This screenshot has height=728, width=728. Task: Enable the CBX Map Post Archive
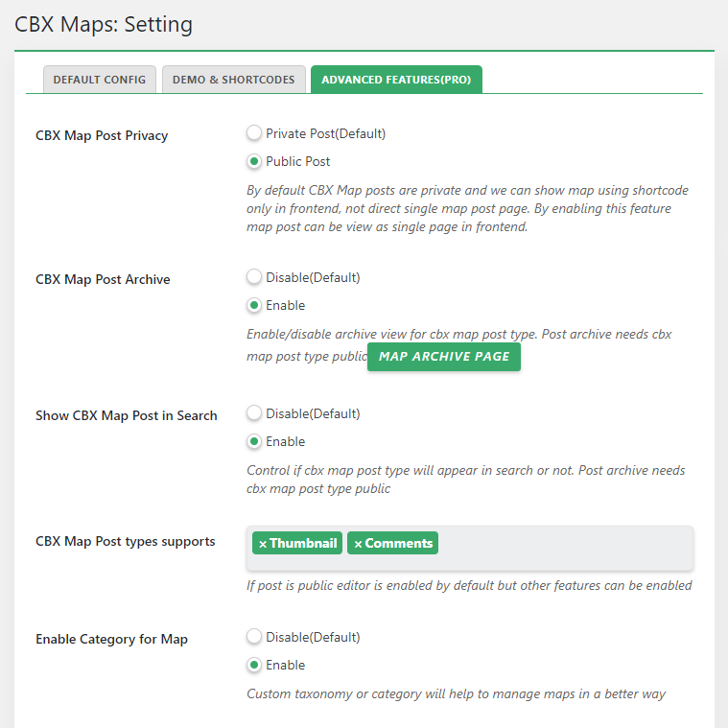pos(254,305)
